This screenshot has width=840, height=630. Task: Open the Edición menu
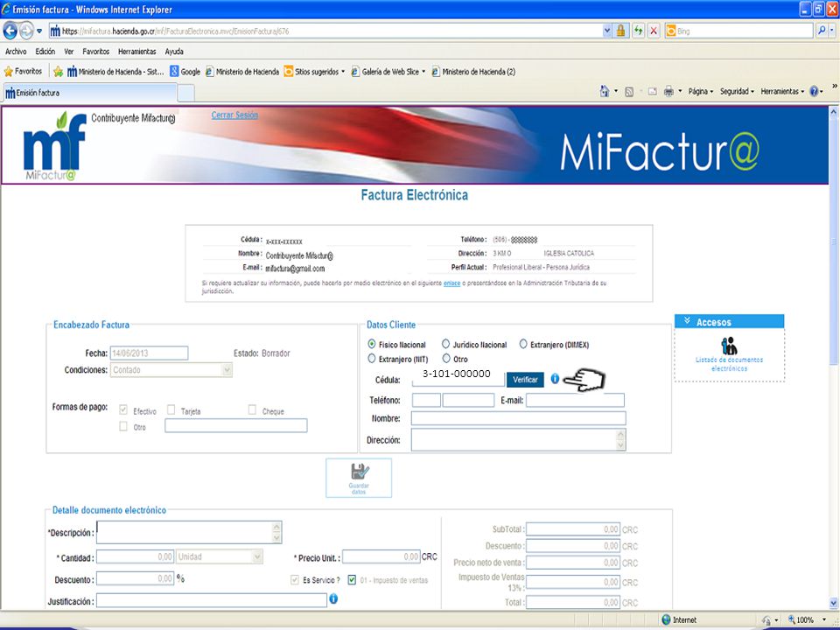(x=45, y=52)
